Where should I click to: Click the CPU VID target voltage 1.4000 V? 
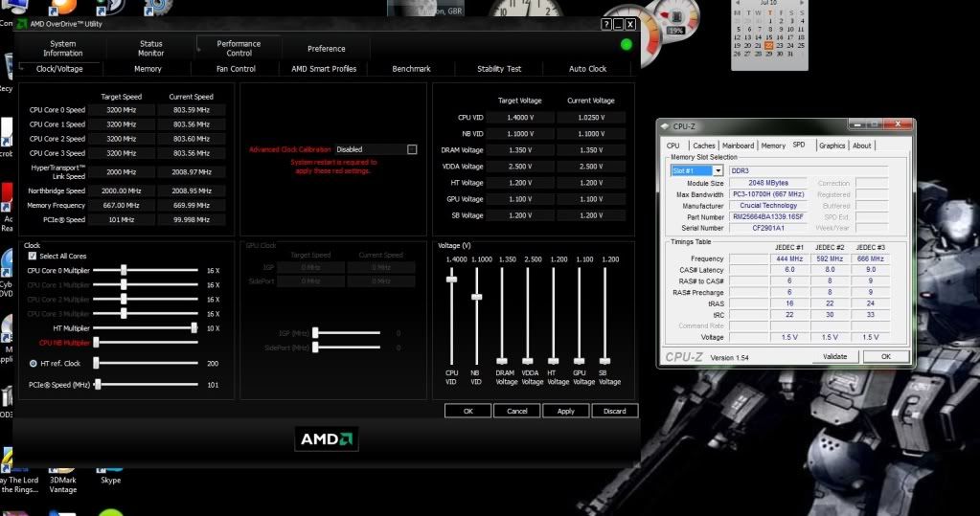(x=520, y=118)
